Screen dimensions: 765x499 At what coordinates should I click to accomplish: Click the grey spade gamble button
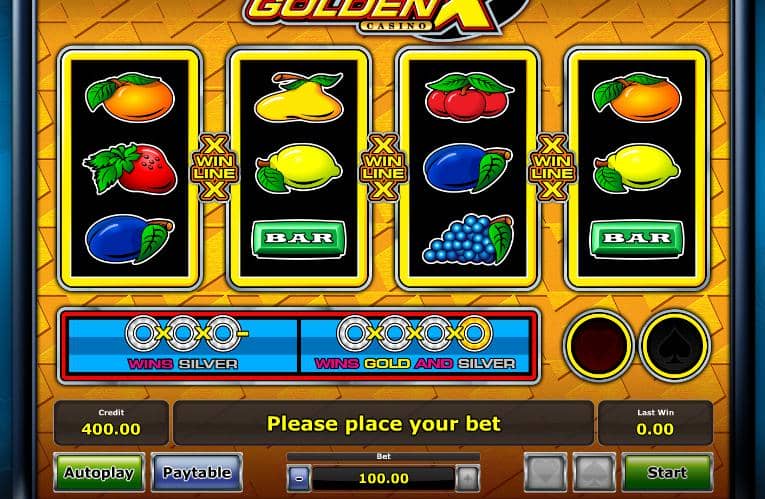(x=594, y=472)
